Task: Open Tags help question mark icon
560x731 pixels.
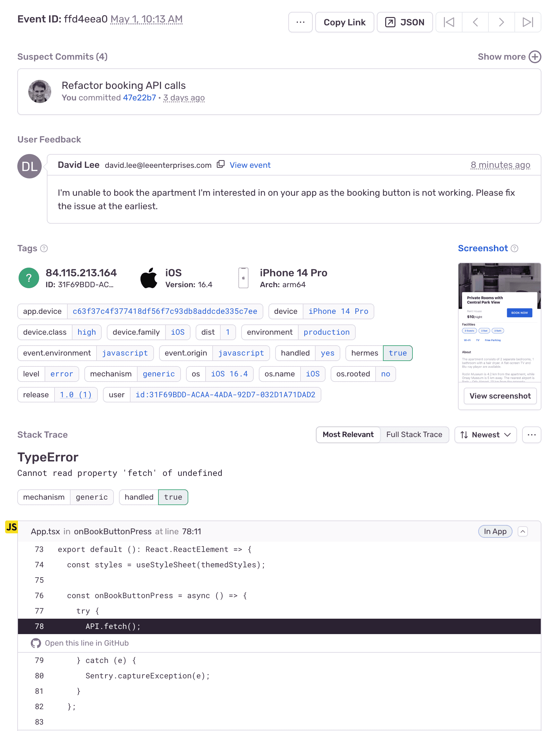Action: point(44,248)
